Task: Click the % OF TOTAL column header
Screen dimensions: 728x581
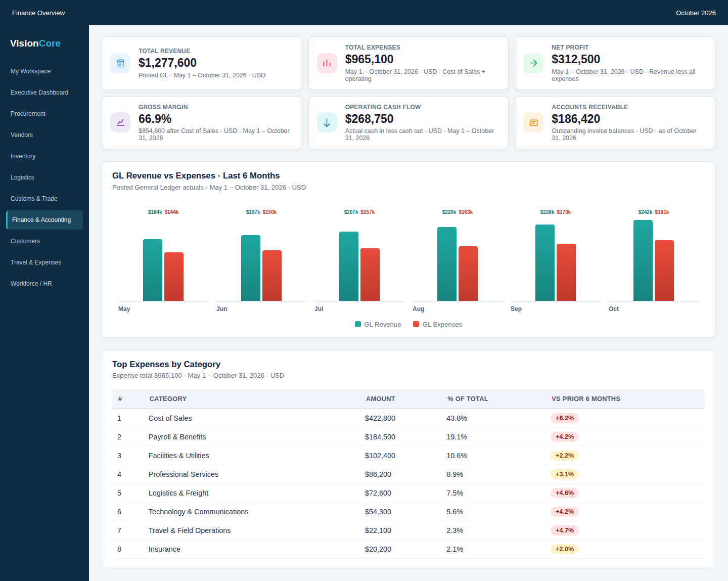Action: pyautogui.click(x=468, y=399)
